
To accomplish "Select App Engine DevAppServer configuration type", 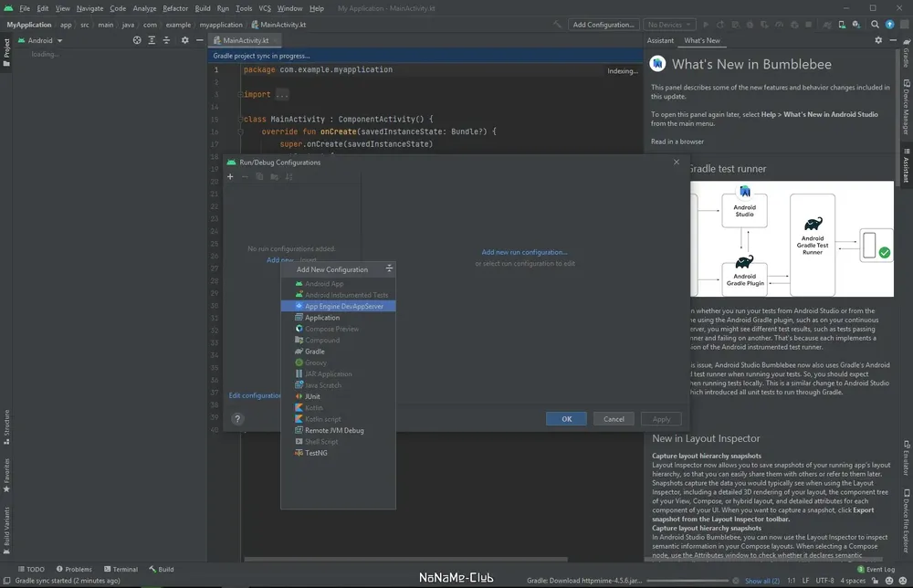I will (x=339, y=306).
